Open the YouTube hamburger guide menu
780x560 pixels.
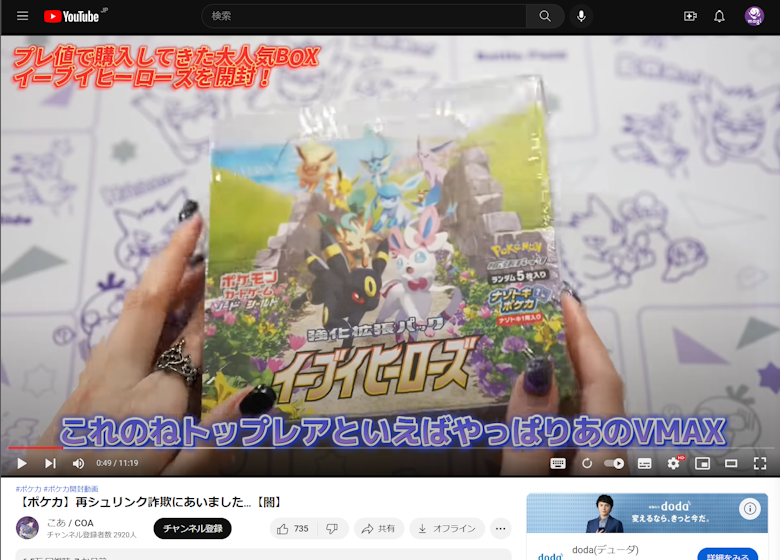22,16
